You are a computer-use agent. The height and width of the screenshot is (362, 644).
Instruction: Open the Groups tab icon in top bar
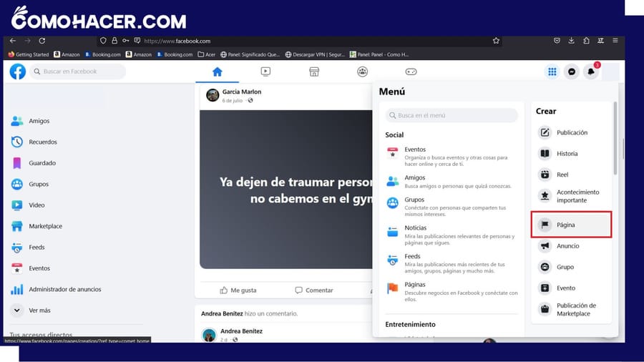click(x=362, y=72)
